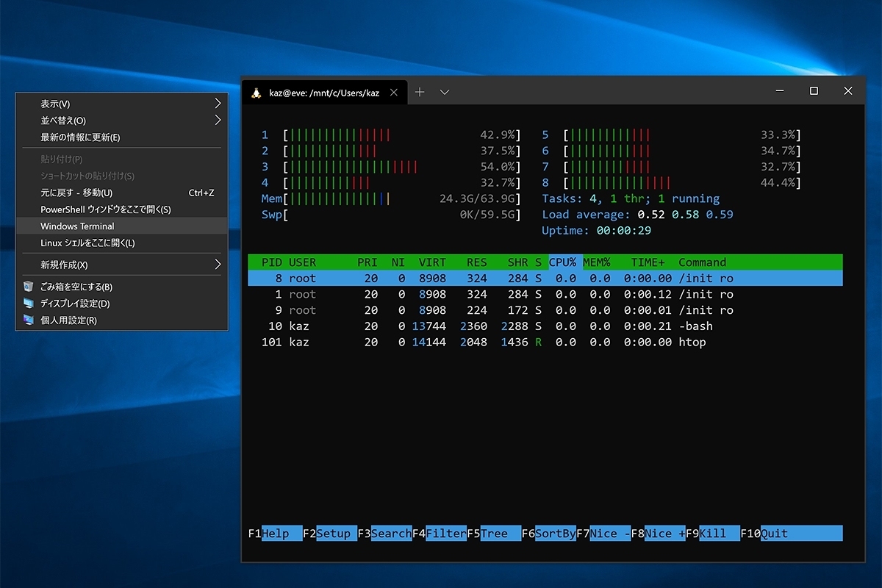The image size is (882, 588).
Task: Click the display settings monitor icon
Action: pos(29,304)
